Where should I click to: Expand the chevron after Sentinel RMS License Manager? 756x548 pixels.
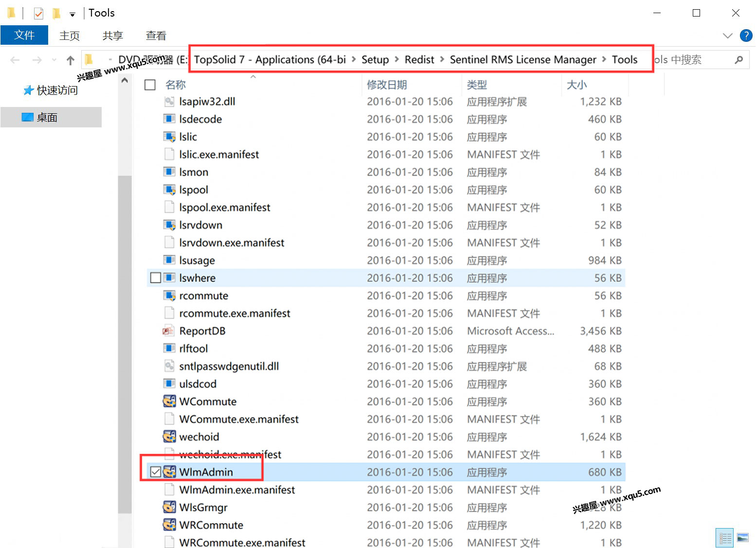(x=604, y=59)
